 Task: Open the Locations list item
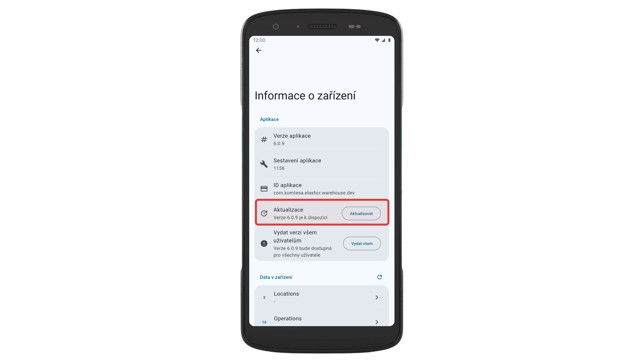322,297
